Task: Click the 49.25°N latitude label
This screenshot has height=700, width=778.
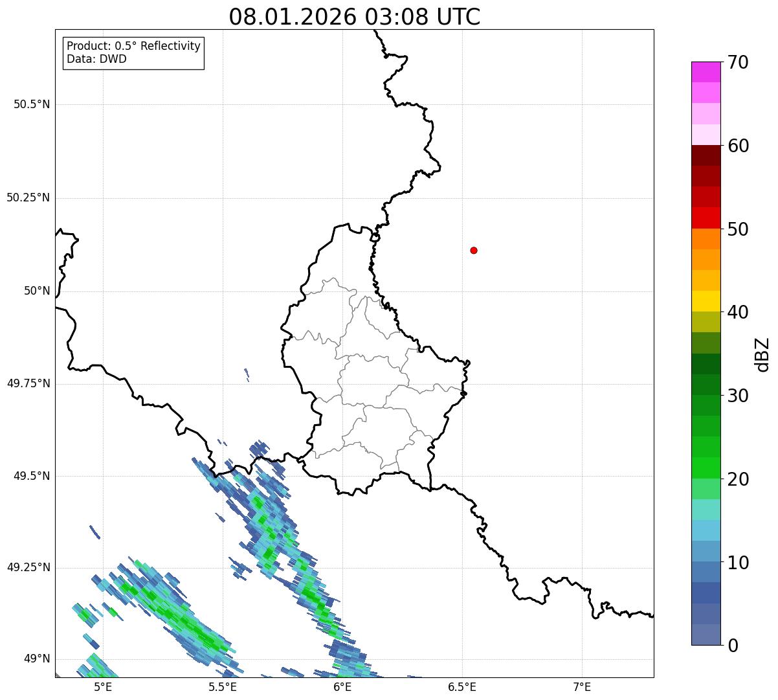Action: tap(28, 567)
